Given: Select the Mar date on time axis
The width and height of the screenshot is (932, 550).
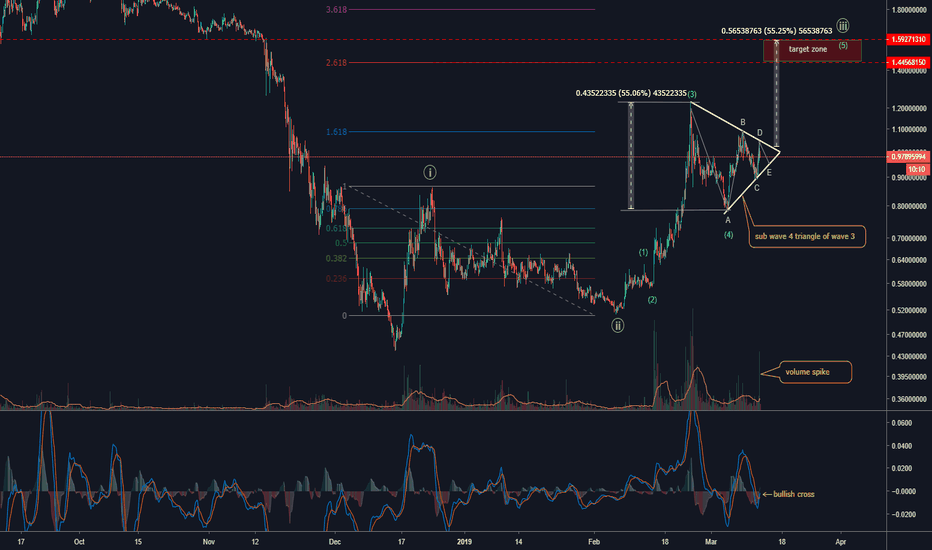Looking at the screenshot, I should point(711,542).
